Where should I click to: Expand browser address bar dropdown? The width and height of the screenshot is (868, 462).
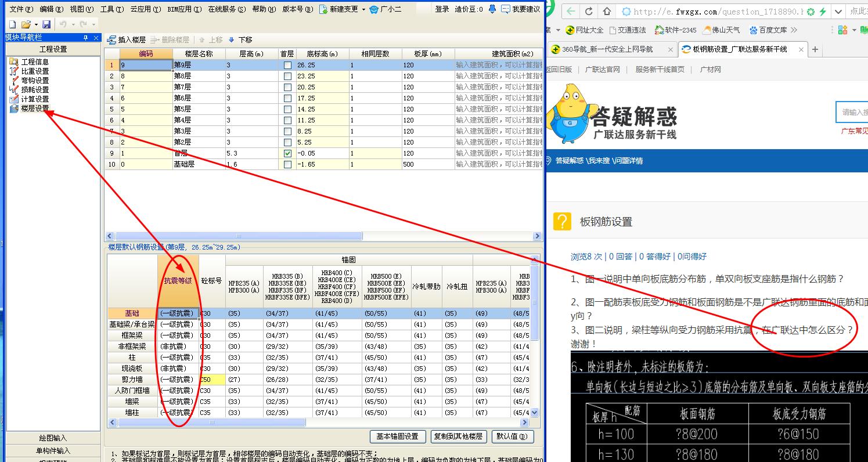coord(838,12)
